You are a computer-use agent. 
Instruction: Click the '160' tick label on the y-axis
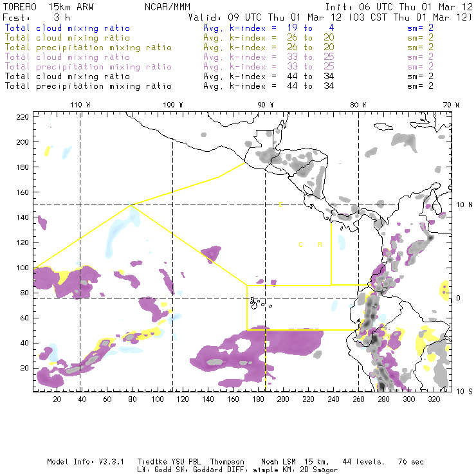pos(23,192)
